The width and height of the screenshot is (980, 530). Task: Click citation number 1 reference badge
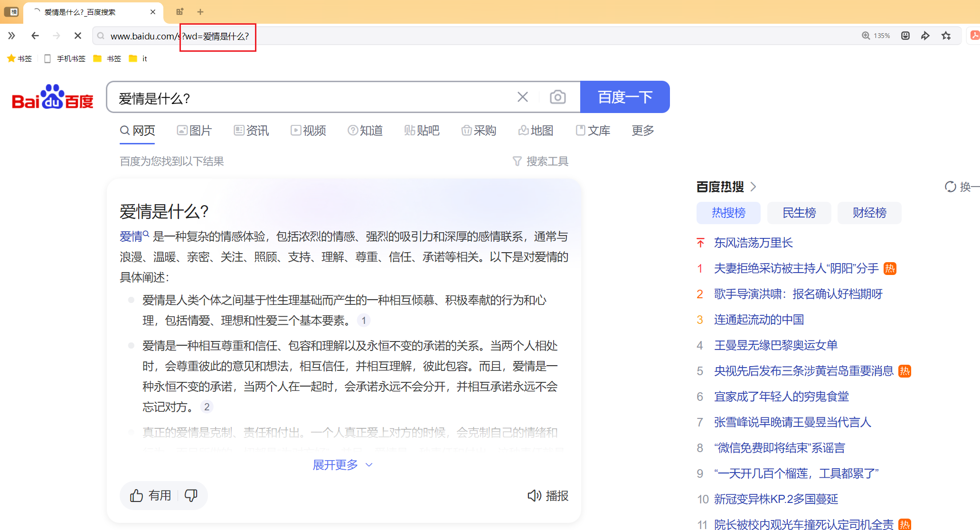tap(364, 321)
